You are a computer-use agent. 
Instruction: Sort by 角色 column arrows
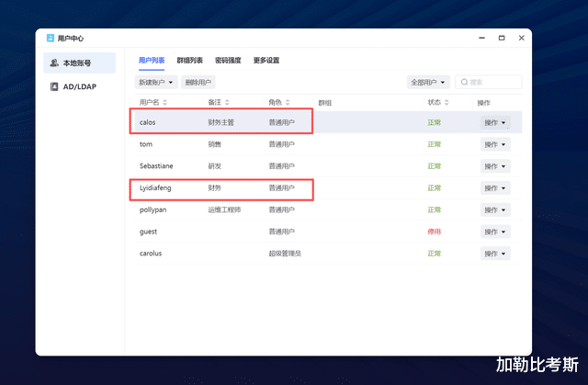[x=288, y=102]
